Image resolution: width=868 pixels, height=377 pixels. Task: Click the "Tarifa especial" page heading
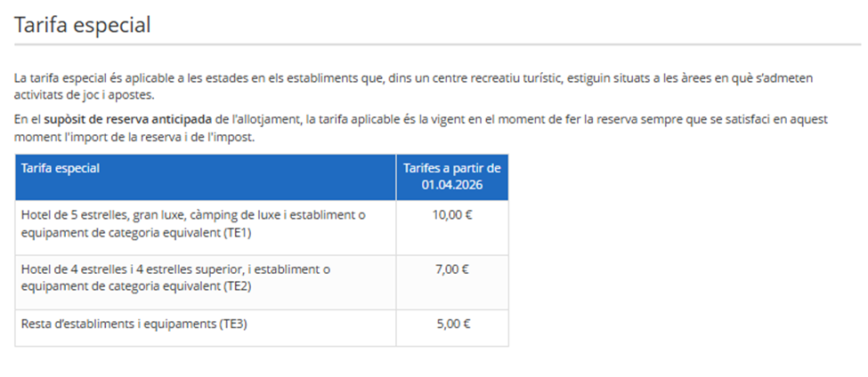(83, 25)
